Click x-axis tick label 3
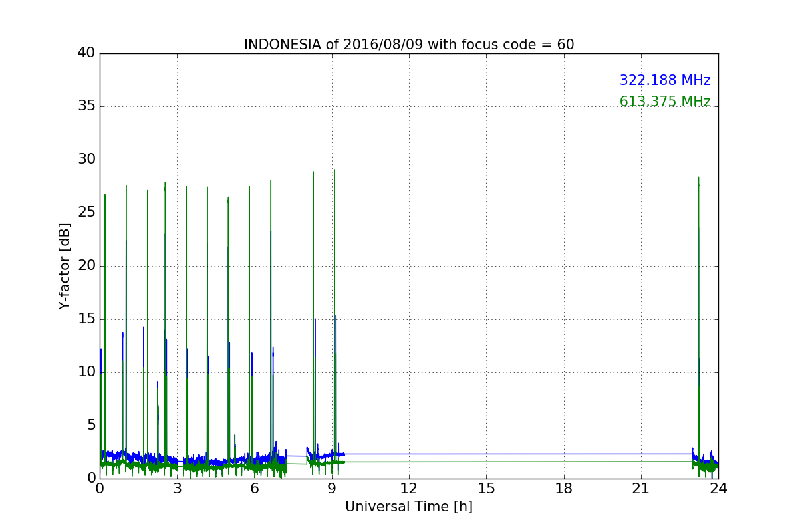Viewport: 798px width, 532px height. pos(177,489)
